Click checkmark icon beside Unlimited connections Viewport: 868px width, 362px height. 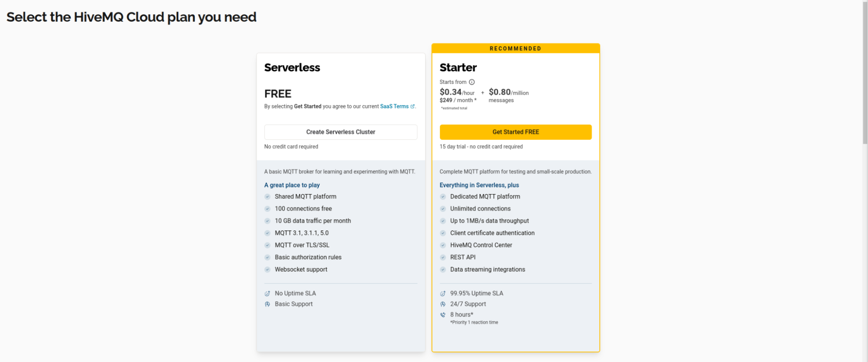point(443,209)
